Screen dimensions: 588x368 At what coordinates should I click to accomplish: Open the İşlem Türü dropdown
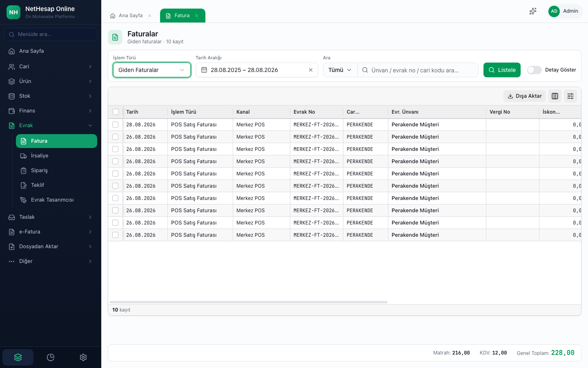pyautogui.click(x=152, y=70)
